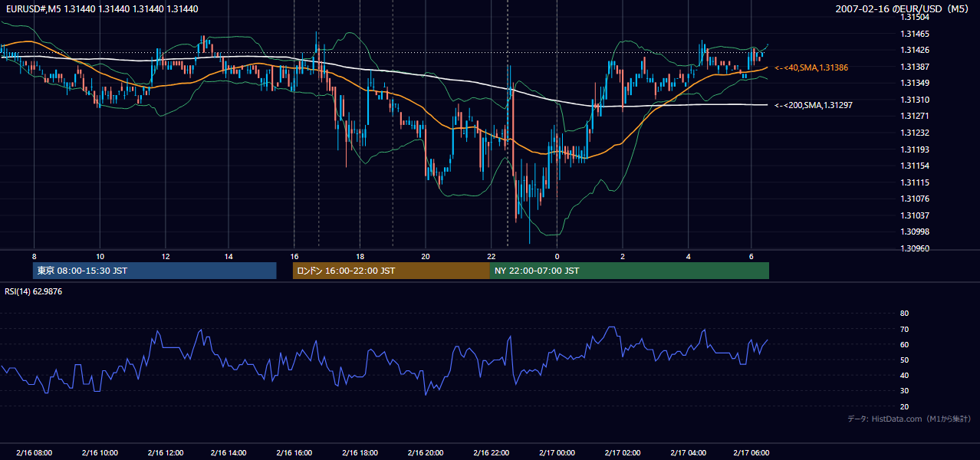Click the HistData.com data source credit
980x460 pixels.
[x=909, y=419]
